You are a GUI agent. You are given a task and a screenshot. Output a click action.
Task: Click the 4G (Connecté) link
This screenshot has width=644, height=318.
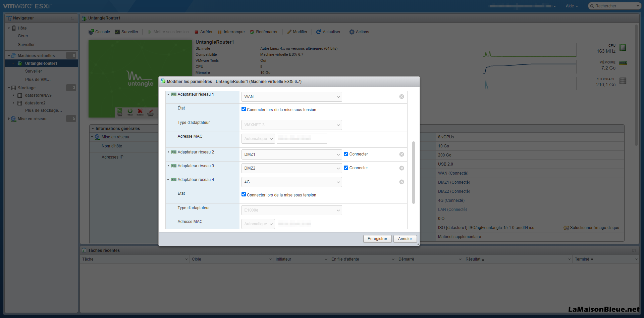[x=451, y=200]
